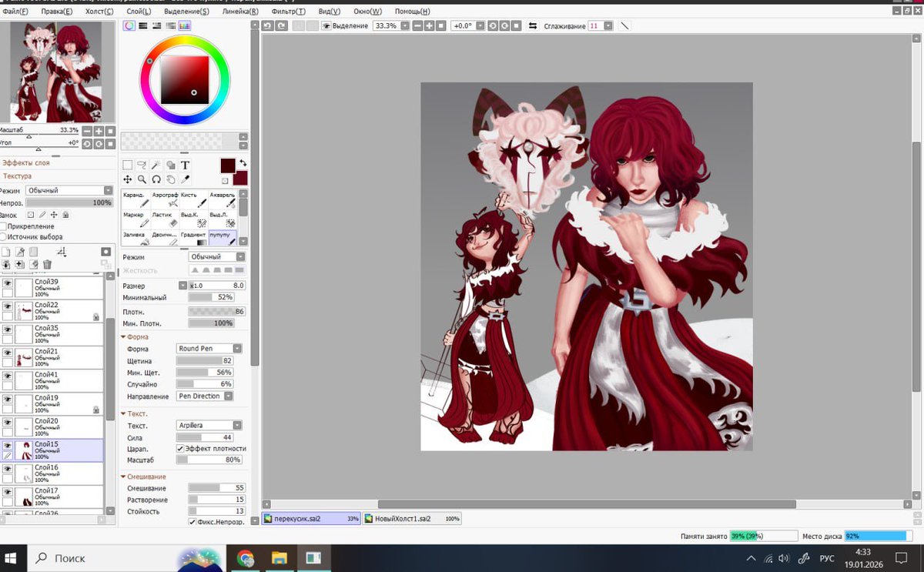
Task: Select the rectangular selection tool
Action: (128, 165)
